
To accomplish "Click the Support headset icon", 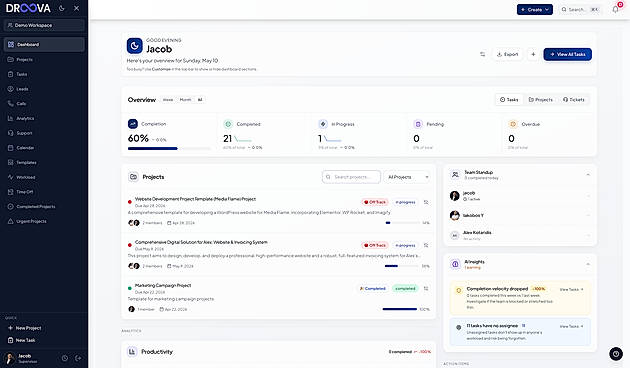I will [10, 133].
